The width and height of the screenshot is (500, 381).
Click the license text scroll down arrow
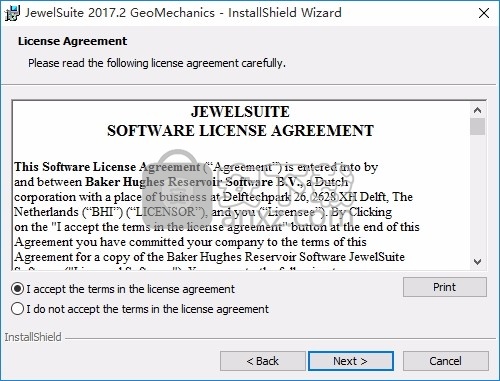[477, 262]
